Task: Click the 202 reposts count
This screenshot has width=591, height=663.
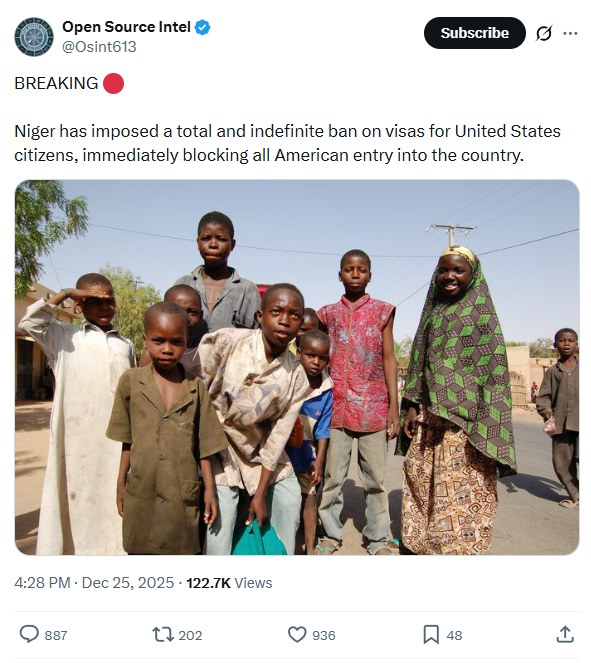Action: pyautogui.click(x=190, y=635)
